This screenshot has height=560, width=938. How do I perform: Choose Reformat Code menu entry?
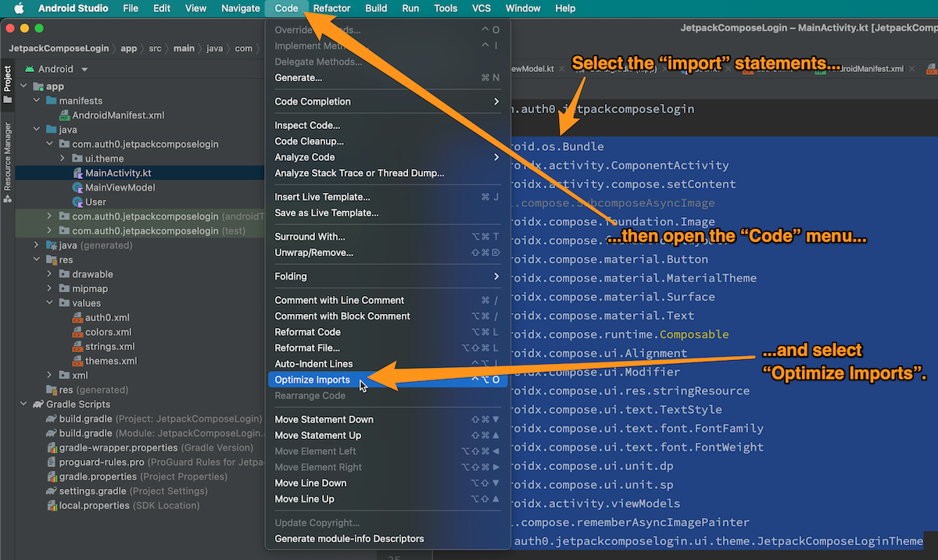tap(387, 332)
